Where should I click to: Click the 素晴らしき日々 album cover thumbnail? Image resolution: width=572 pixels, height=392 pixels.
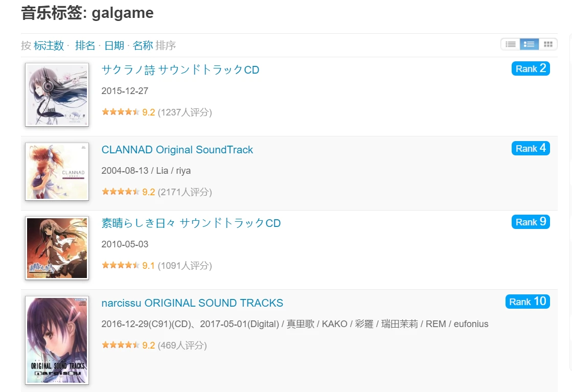pos(57,248)
